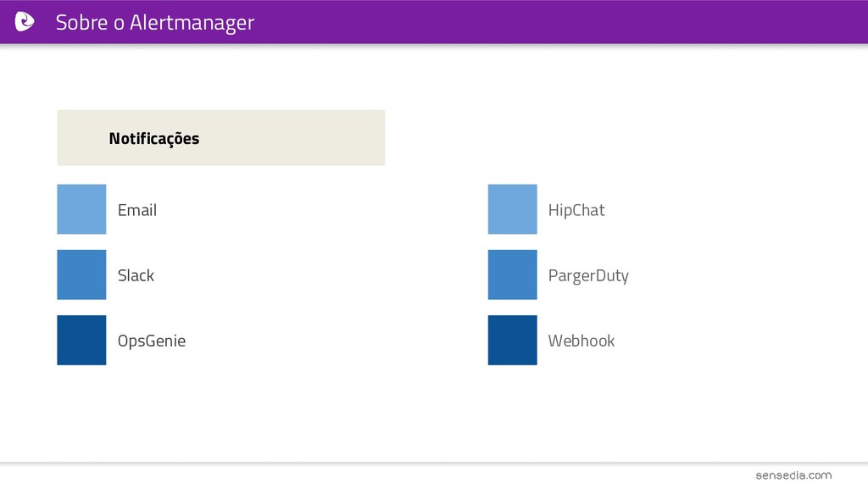The width and height of the screenshot is (868, 488).
Task: Click the Sensedia logo in the purple header
Action: coord(24,21)
